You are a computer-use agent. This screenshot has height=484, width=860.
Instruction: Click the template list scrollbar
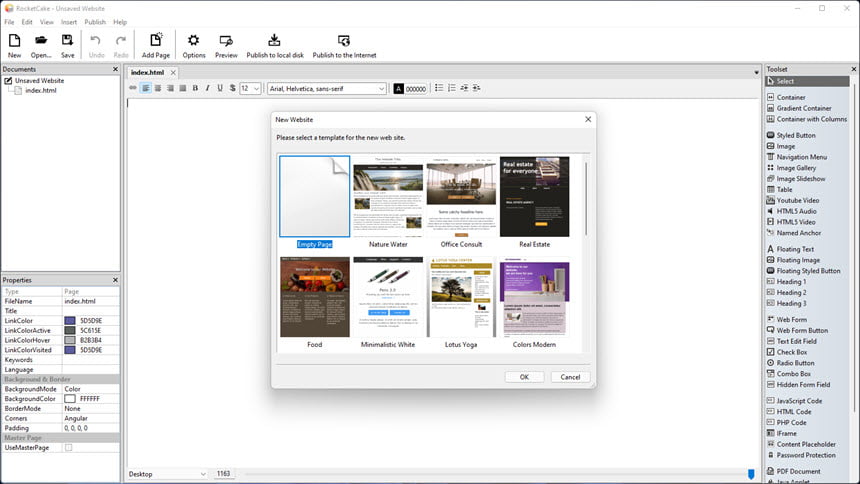pos(586,199)
